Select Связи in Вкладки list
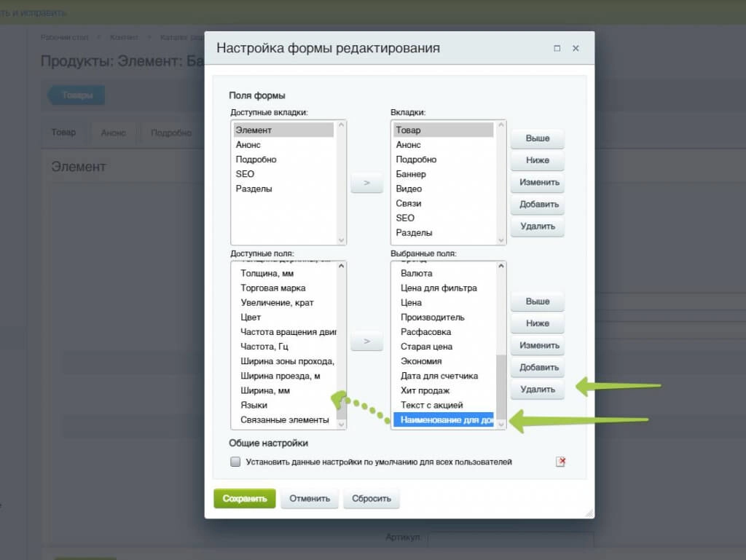Image resolution: width=746 pixels, height=560 pixels. [x=444, y=203]
